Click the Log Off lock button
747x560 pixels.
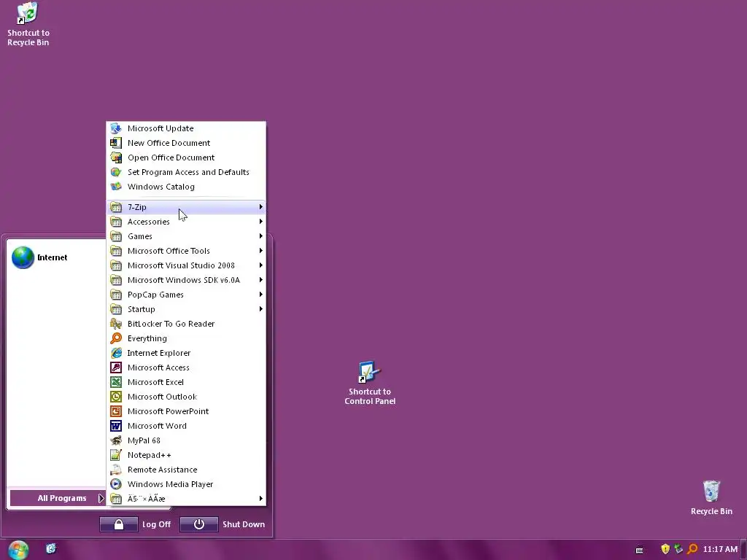coord(119,524)
